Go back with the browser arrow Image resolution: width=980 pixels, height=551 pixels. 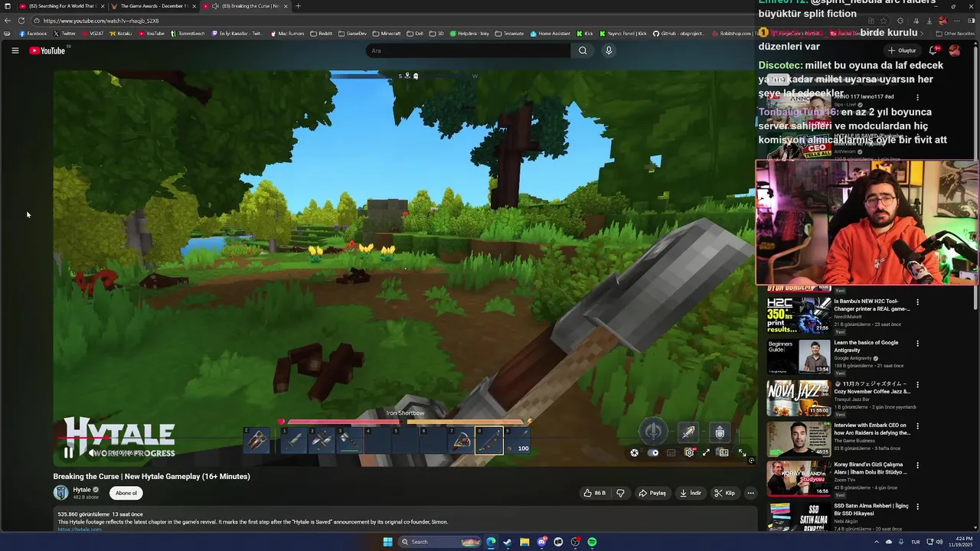pos(8,21)
